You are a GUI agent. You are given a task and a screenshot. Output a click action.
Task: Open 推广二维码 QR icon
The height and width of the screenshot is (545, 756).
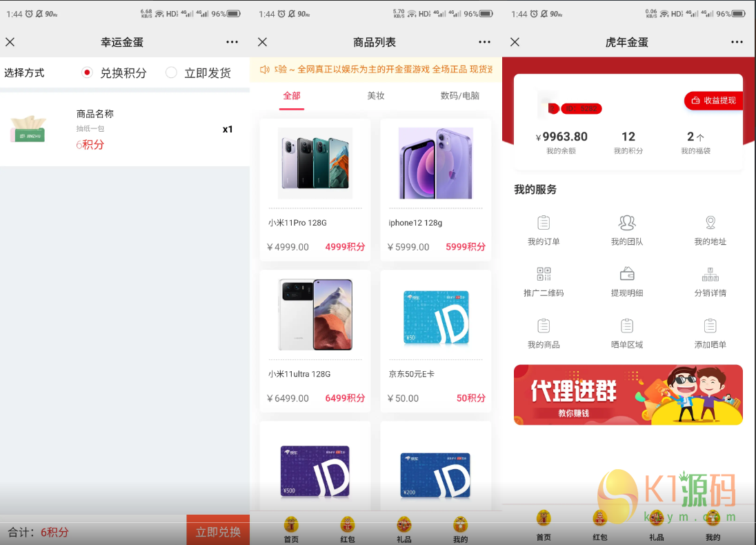[544, 274]
